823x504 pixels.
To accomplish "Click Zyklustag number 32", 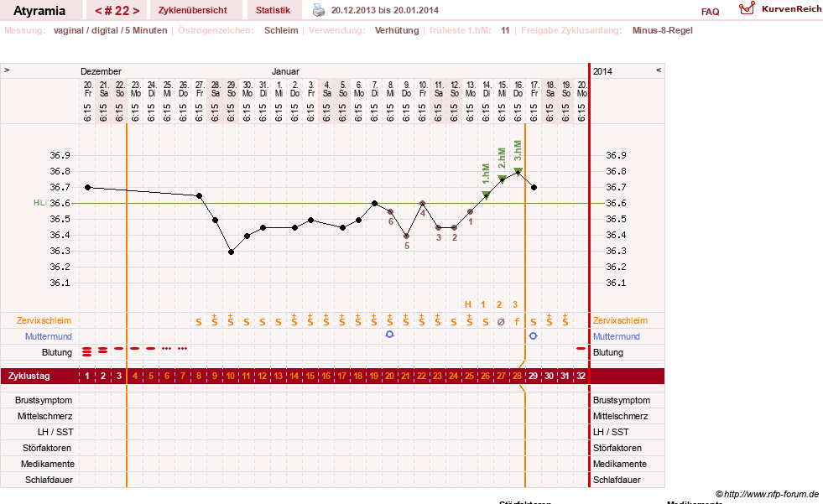I will pyautogui.click(x=581, y=376).
